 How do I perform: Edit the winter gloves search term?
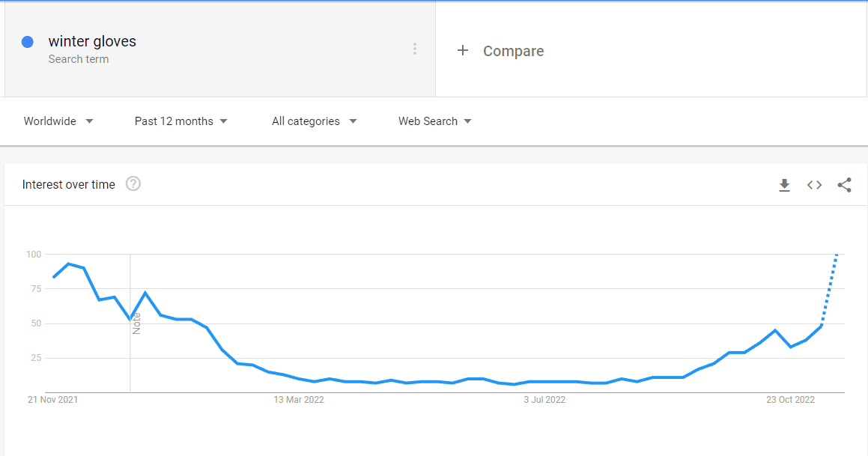92,41
